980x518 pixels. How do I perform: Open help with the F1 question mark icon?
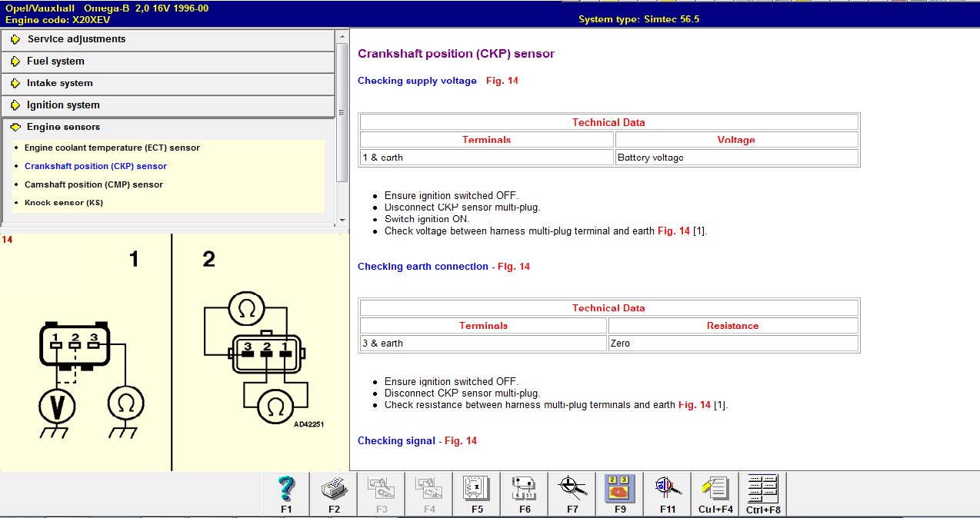286,493
